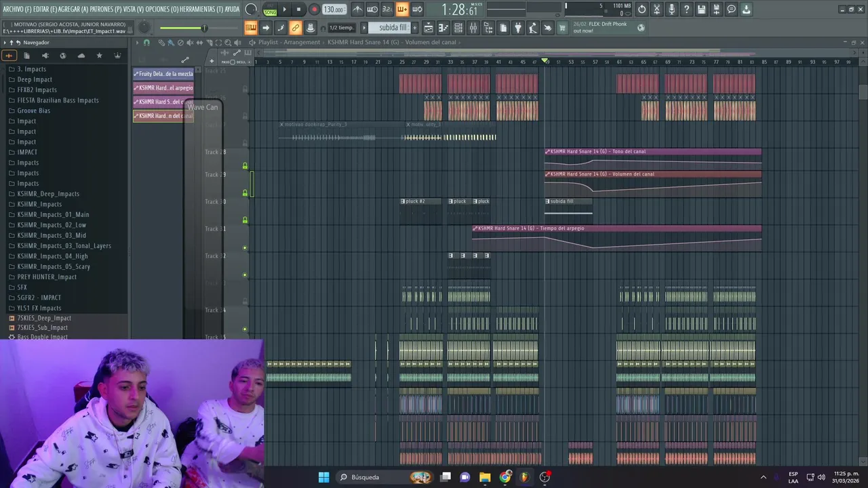
Task: Expand the YLS1 FX Impacts folder
Action: (39, 308)
